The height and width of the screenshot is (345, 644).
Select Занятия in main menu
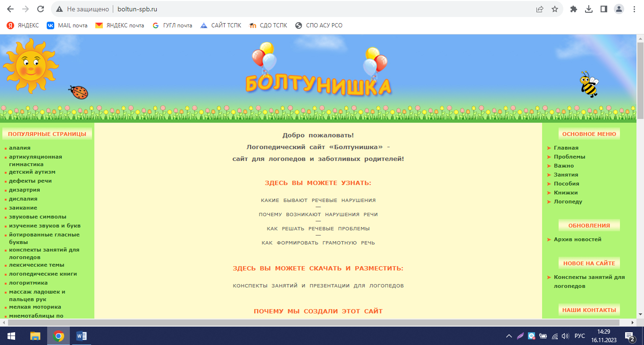(566, 175)
